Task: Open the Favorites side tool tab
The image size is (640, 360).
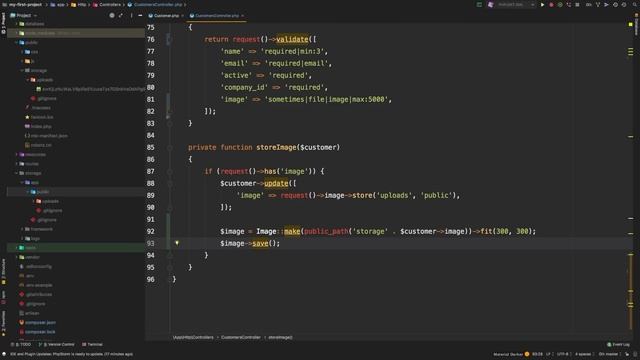Action: click(x=3, y=324)
